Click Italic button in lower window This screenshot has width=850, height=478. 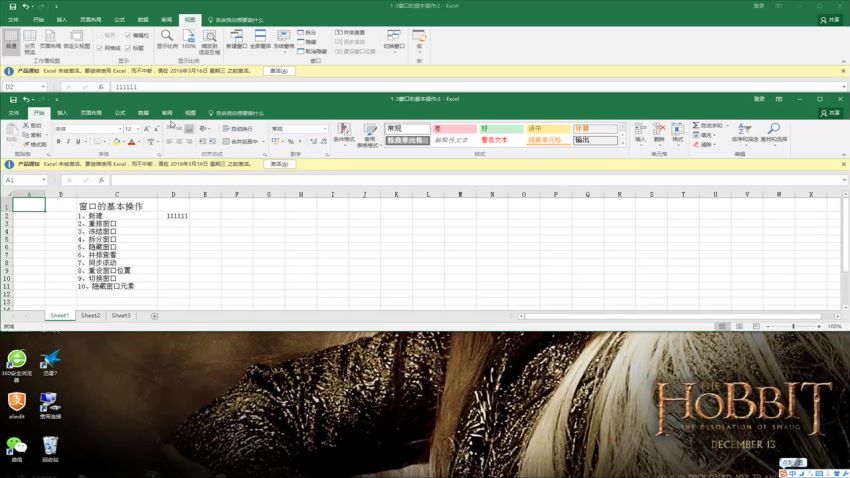click(68, 142)
